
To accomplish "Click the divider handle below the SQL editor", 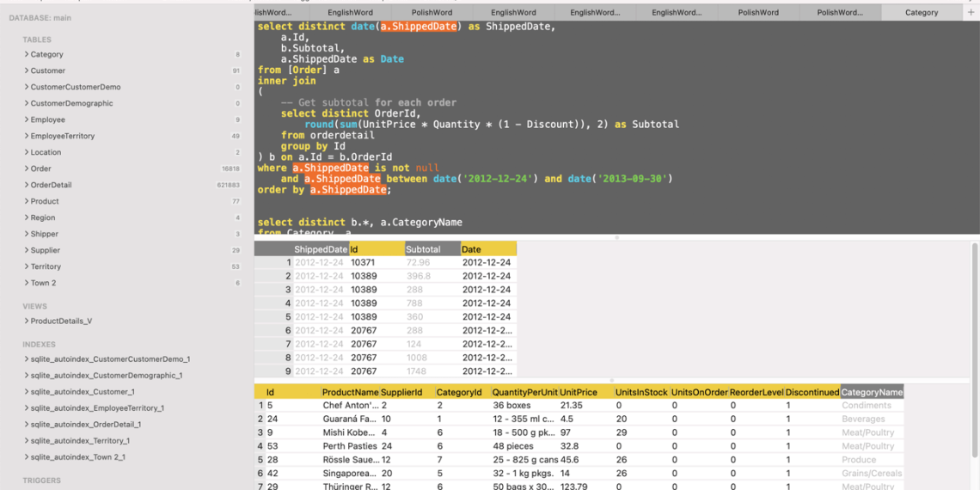I will tap(616, 237).
